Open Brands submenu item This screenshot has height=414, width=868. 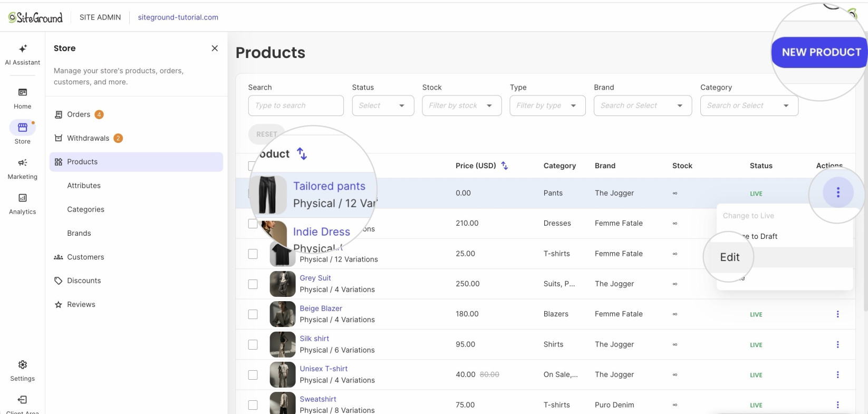pyautogui.click(x=79, y=233)
